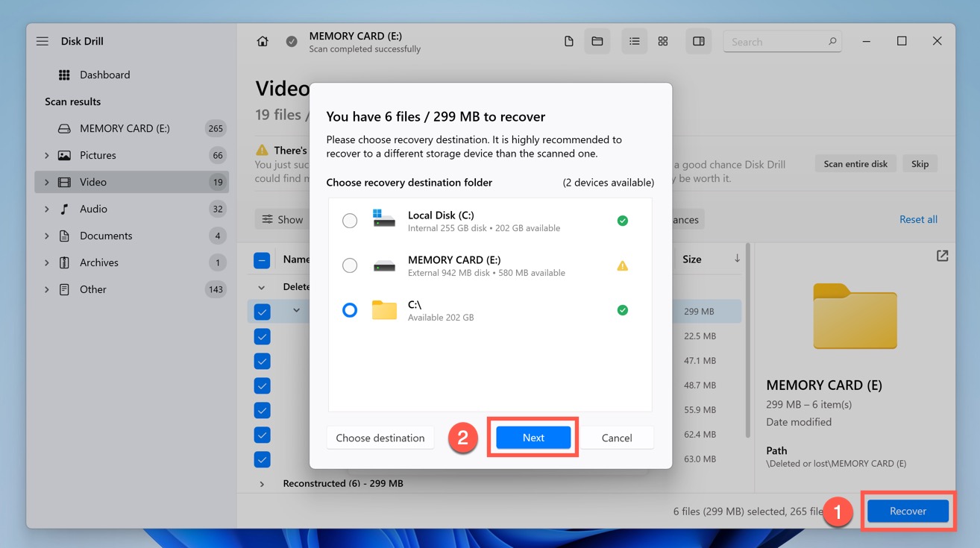The image size is (980, 548).
Task: Open Dashboard from sidebar
Action: (x=105, y=75)
